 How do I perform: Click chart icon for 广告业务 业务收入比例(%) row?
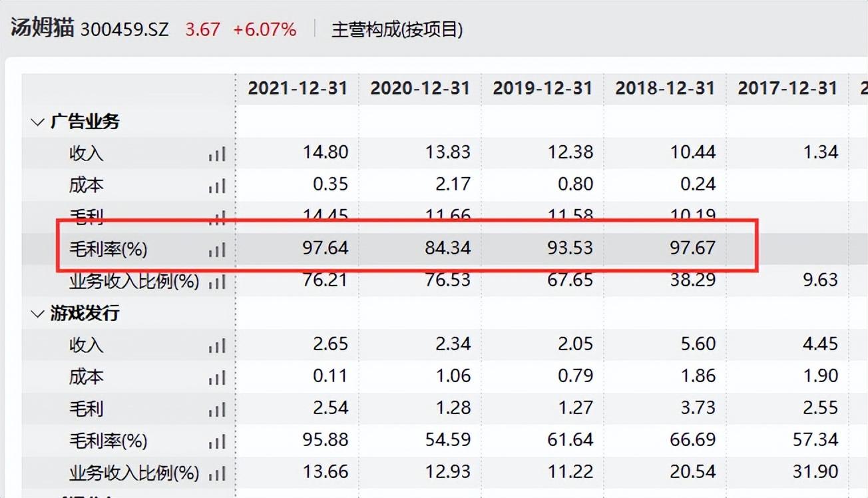click(x=217, y=282)
